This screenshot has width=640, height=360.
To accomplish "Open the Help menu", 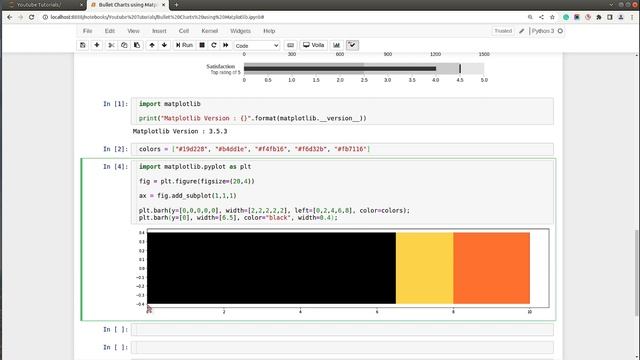I will (x=269, y=31).
